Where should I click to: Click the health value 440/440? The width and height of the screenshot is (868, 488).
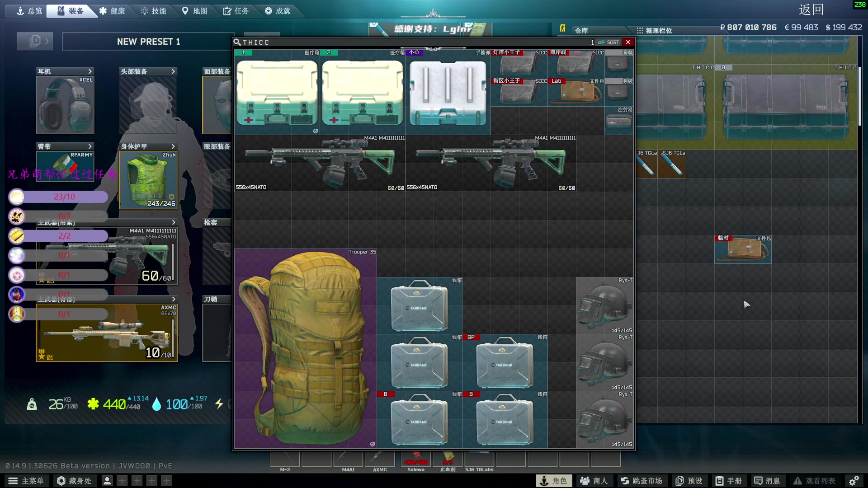[121, 404]
